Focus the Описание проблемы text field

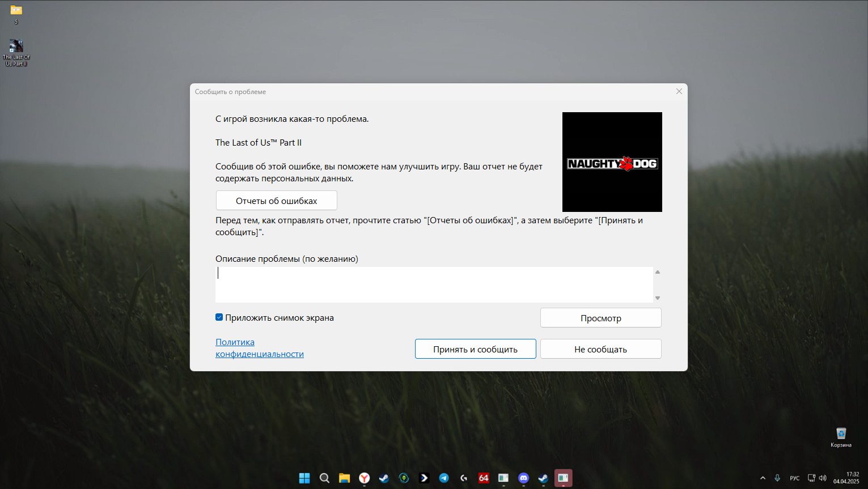coord(434,284)
